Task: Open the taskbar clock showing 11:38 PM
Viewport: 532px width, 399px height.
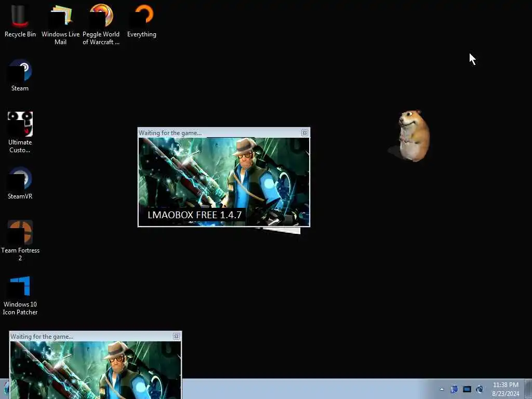Action: click(x=506, y=389)
